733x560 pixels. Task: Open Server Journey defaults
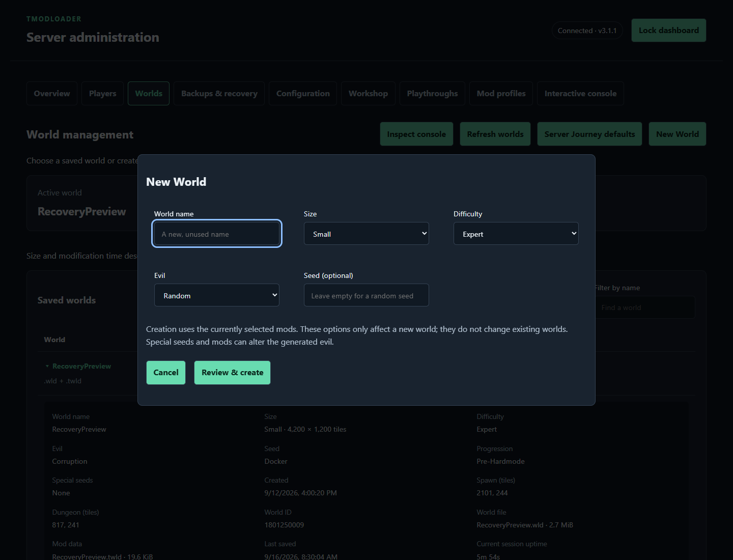tap(589, 134)
